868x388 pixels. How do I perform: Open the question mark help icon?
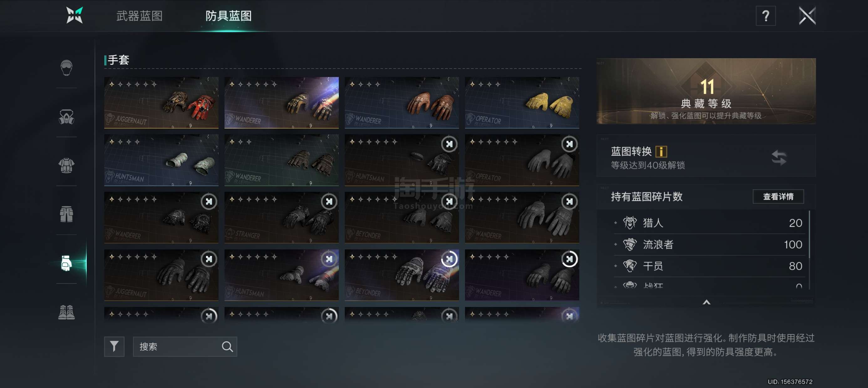(x=766, y=16)
